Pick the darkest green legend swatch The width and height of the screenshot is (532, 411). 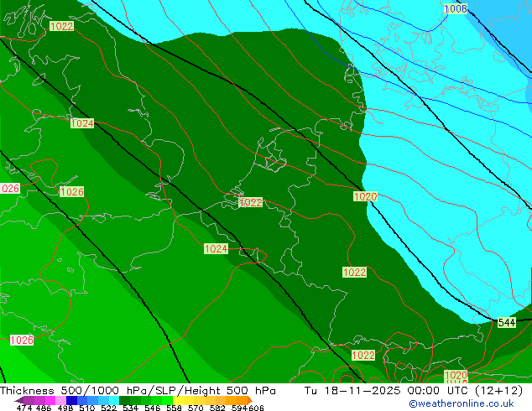(x=124, y=400)
